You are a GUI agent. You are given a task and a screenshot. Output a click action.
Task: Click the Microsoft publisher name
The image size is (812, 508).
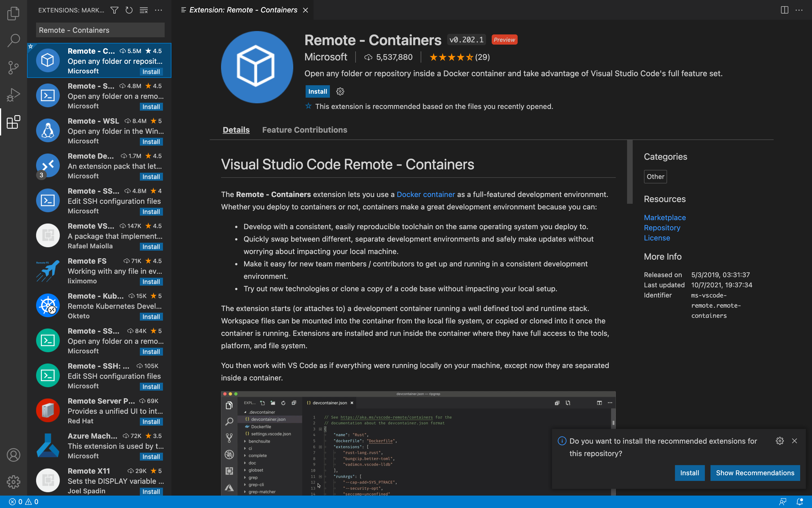(325, 57)
